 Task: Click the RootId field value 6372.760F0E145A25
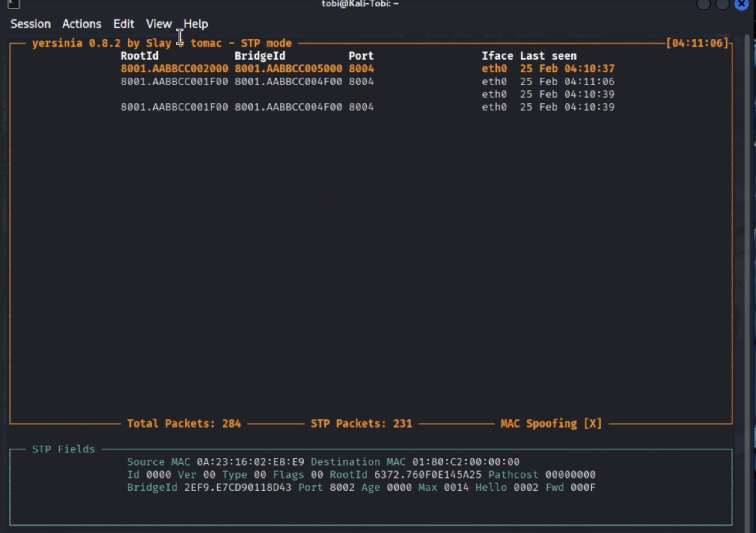[x=428, y=475]
